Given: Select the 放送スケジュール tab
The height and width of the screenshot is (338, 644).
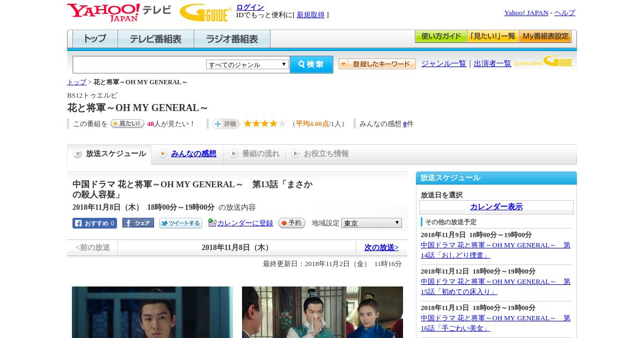Looking at the screenshot, I should click(109, 154).
